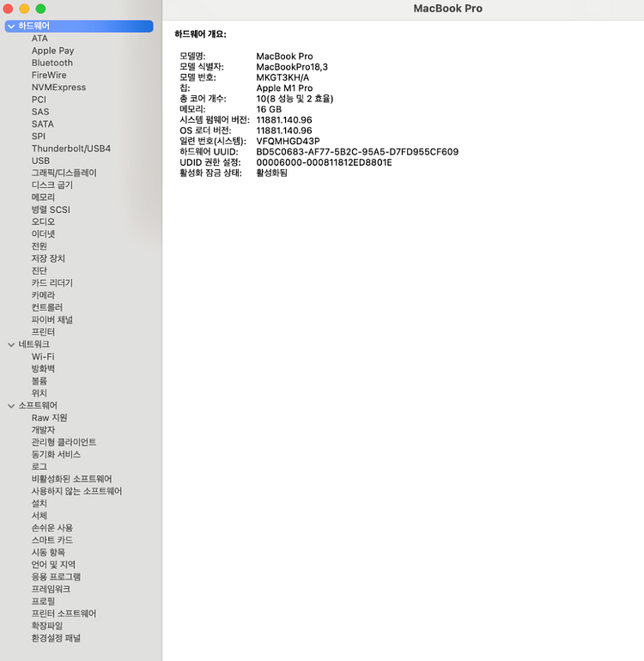
Task: Collapse the 하드웨어 section chevron
Action: 11,26
